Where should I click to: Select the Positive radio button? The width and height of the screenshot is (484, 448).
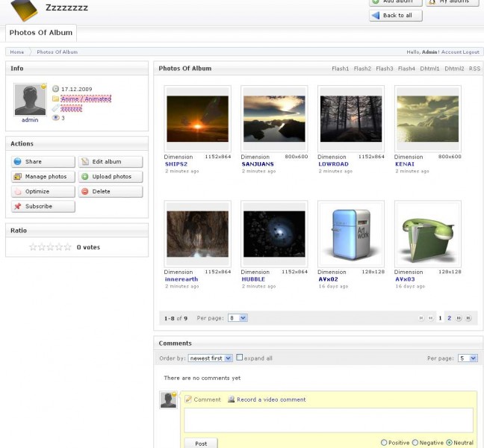tap(384, 443)
